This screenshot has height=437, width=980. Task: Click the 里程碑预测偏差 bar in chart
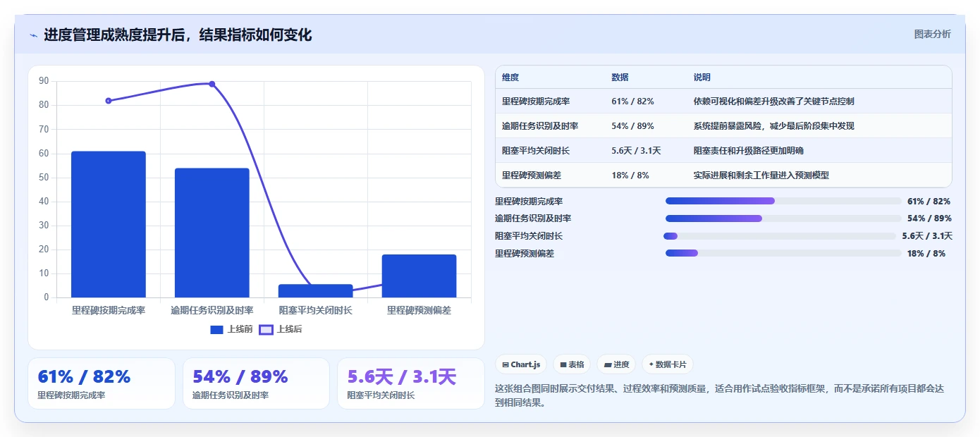[419, 276]
